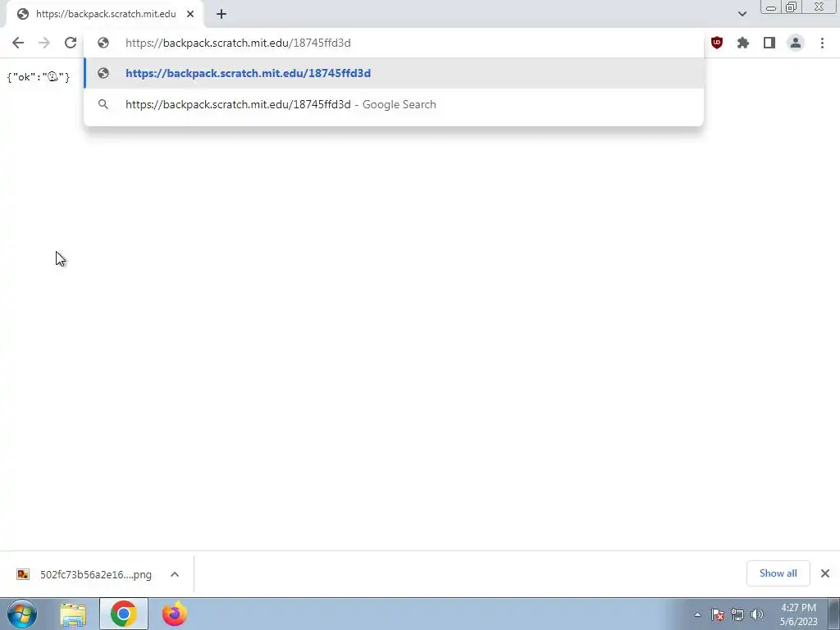840x630 pixels.
Task: Expand the download item options chevron
Action: click(x=175, y=575)
